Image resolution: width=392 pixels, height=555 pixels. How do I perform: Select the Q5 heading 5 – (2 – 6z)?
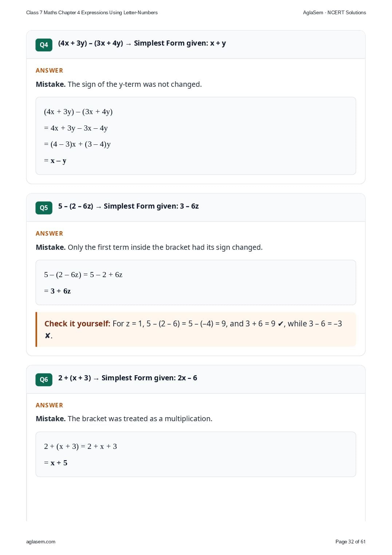pyautogui.click(x=76, y=206)
